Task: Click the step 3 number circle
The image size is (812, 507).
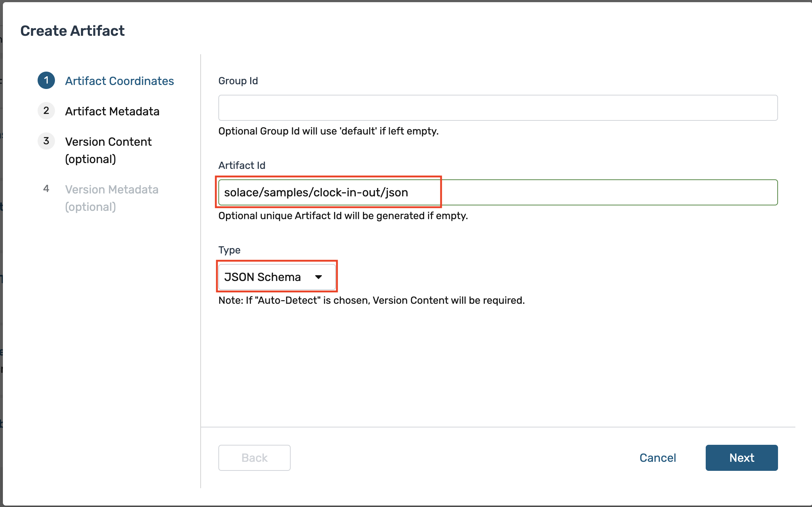Action: [x=46, y=141]
